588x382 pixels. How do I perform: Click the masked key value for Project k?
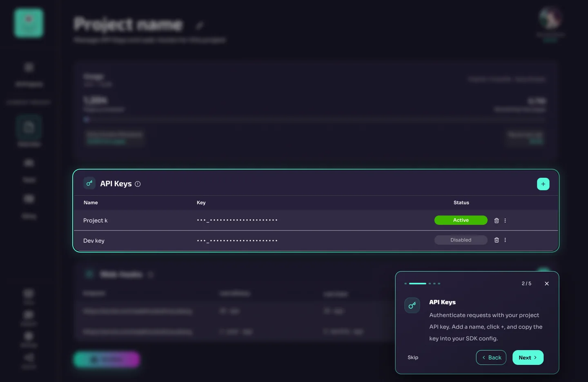[x=237, y=220]
